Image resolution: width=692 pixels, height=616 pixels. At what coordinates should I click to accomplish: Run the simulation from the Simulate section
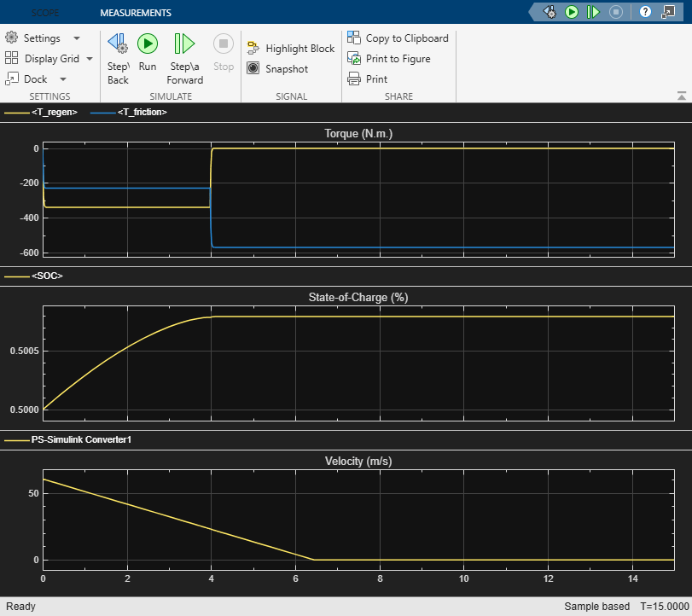148,44
